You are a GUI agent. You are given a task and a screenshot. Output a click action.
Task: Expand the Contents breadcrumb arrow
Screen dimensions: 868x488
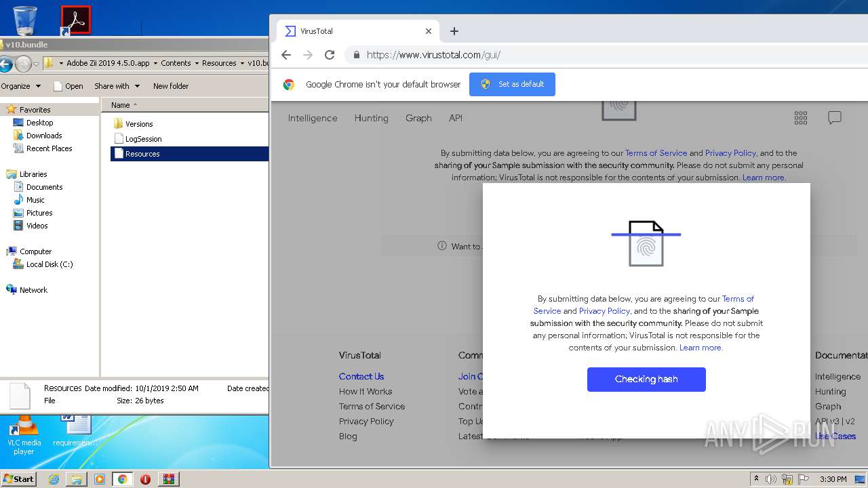pos(196,64)
